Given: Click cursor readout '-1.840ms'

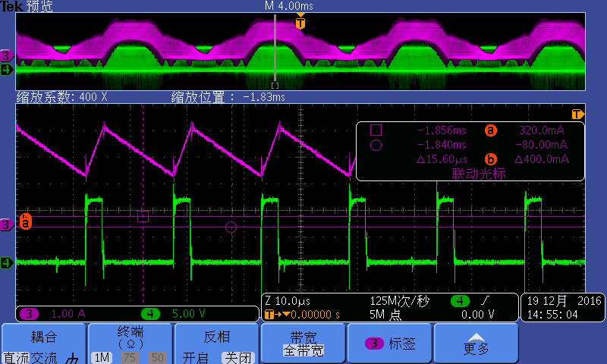Looking at the screenshot, I should coord(442,145).
